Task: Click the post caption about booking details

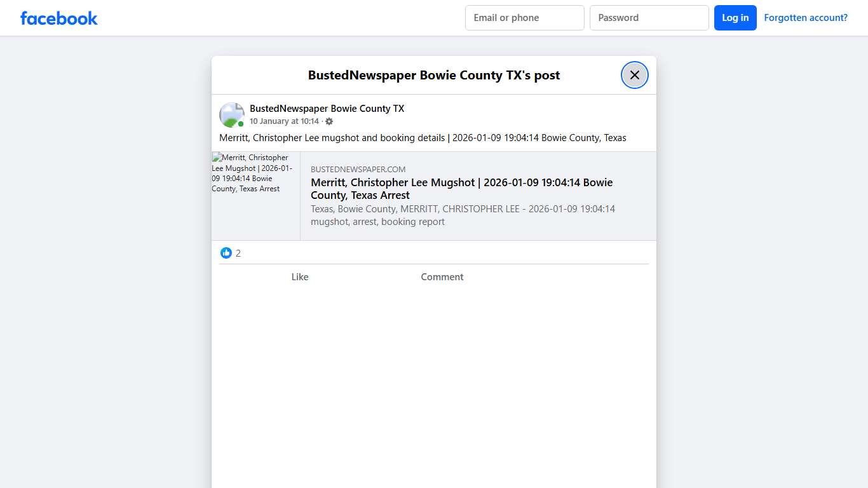Action: tap(423, 138)
